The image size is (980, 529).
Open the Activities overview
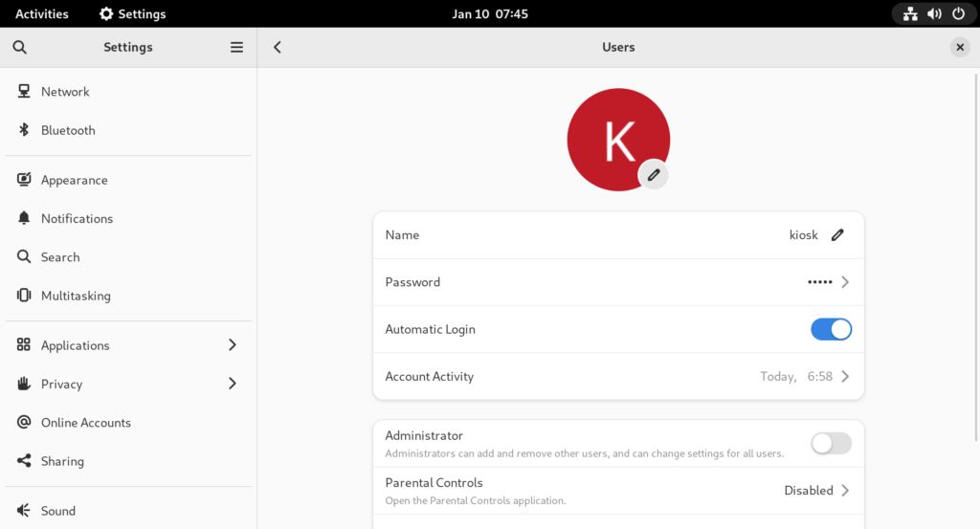[42, 14]
